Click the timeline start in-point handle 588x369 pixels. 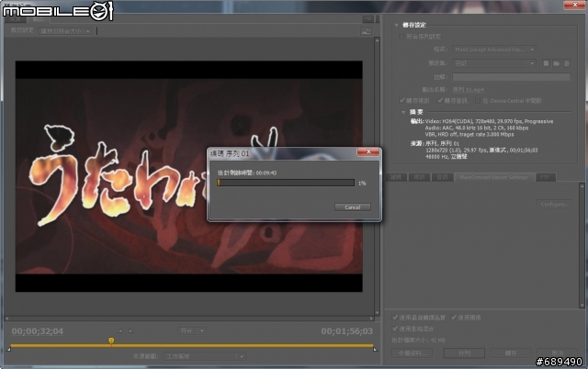(8, 349)
